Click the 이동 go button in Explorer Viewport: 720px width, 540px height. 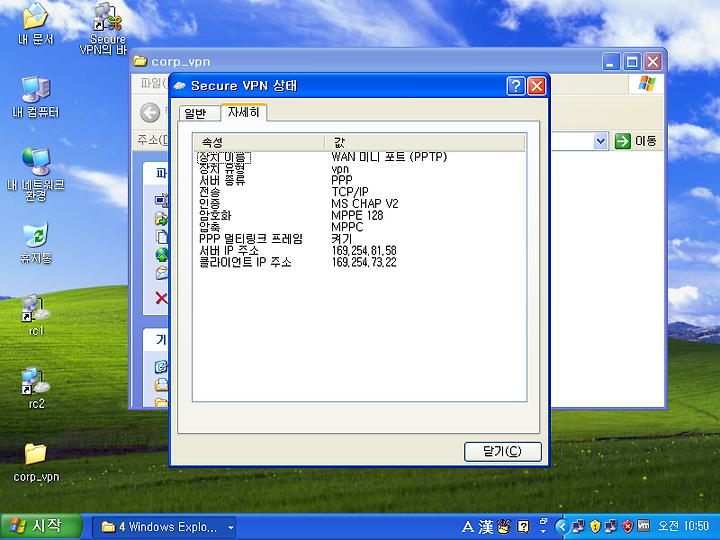[x=636, y=141]
